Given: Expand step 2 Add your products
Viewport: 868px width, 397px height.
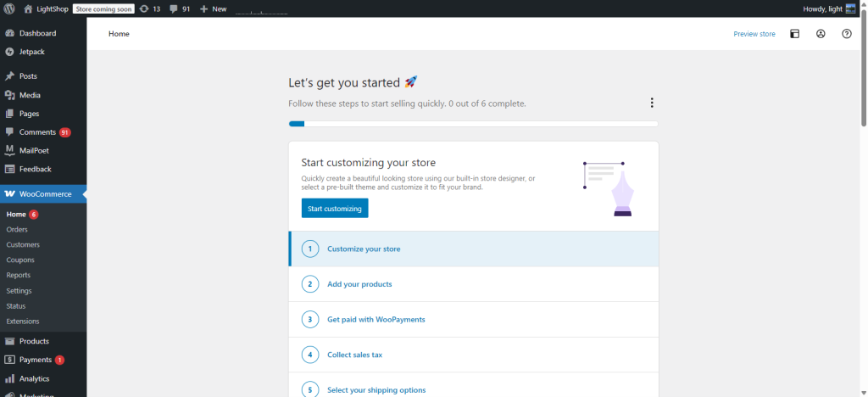Looking at the screenshot, I should tap(473, 284).
